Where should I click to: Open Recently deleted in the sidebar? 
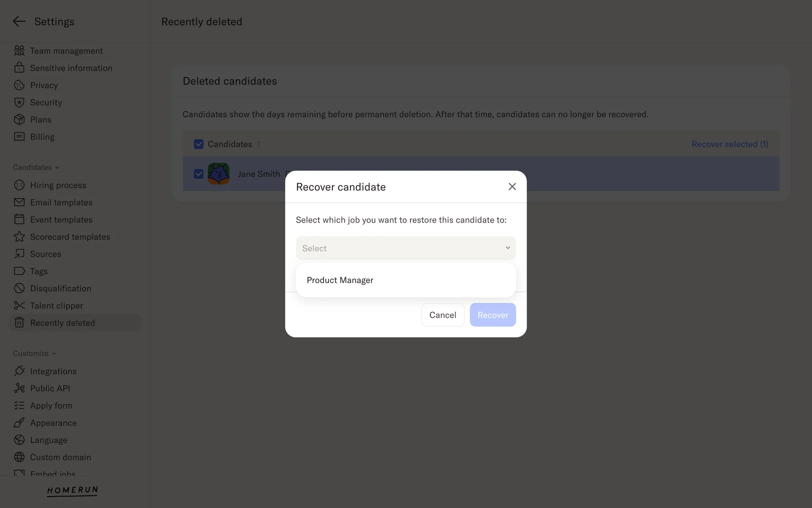coord(63,323)
